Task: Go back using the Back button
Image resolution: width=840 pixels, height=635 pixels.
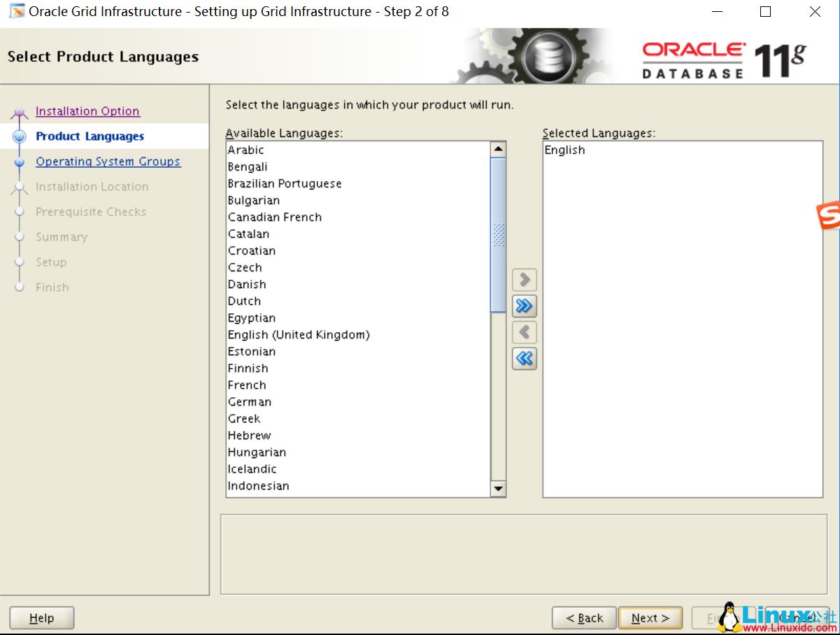Action: 584,618
